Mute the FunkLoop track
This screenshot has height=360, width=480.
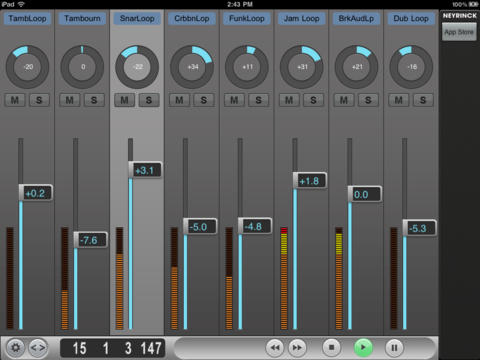(234, 100)
